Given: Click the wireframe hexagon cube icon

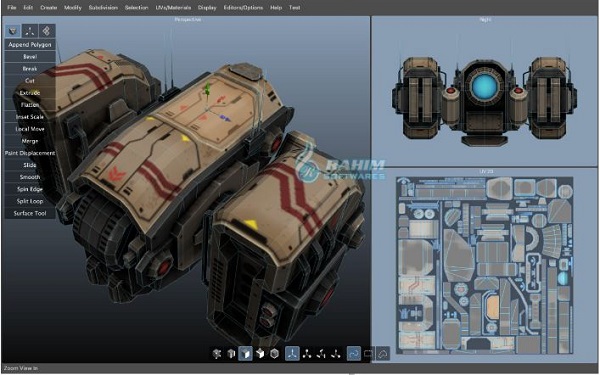Looking at the screenshot, I should pyautogui.click(x=274, y=353).
